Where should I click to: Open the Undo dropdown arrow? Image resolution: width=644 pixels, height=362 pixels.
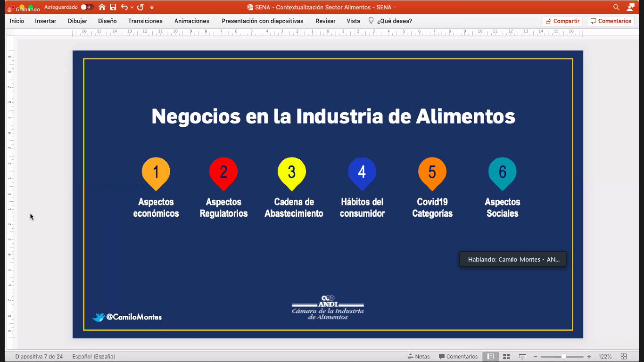click(131, 7)
